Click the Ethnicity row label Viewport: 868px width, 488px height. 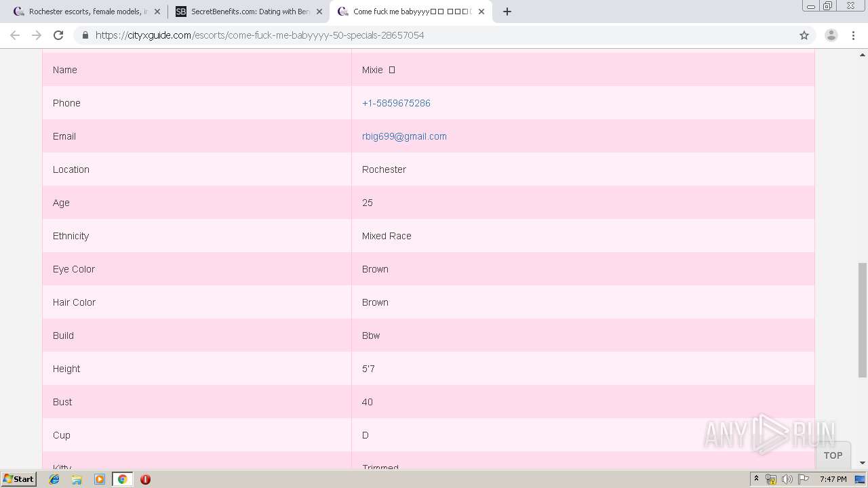[71, 236]
